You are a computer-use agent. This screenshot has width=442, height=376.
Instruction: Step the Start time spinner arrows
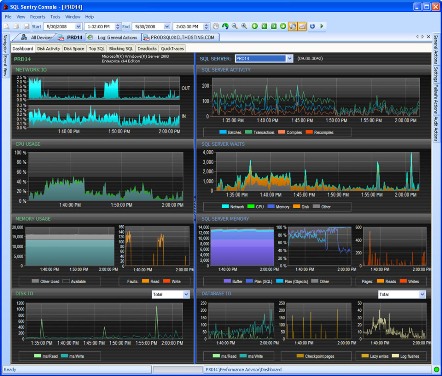(117, 26)
